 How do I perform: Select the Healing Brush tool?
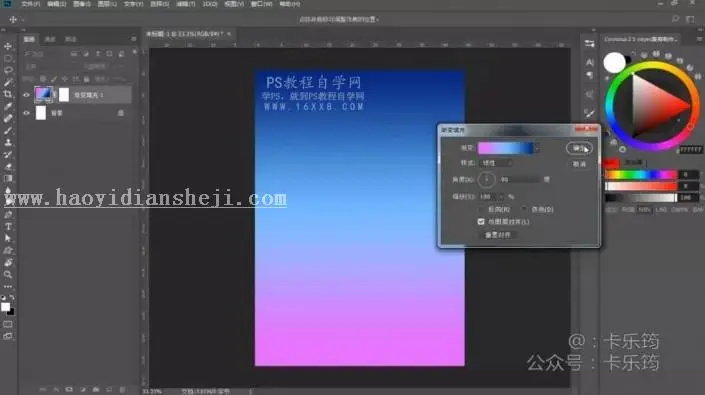point(8,118)
